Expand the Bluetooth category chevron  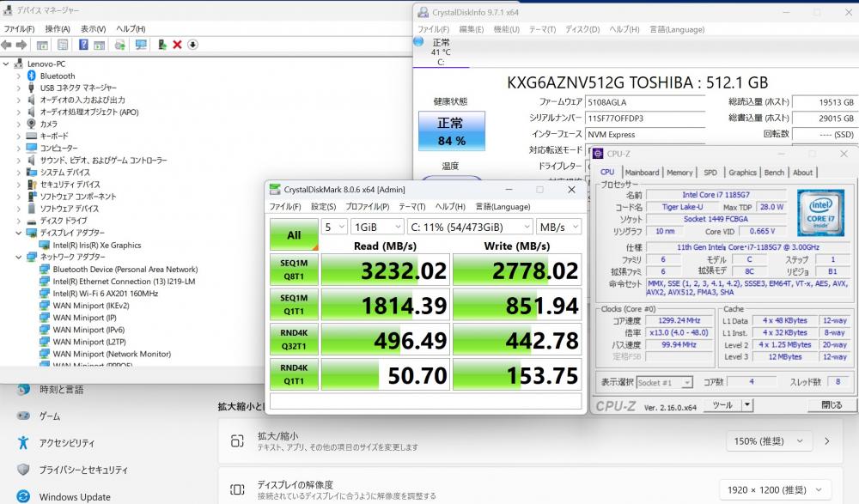[19, 76]
